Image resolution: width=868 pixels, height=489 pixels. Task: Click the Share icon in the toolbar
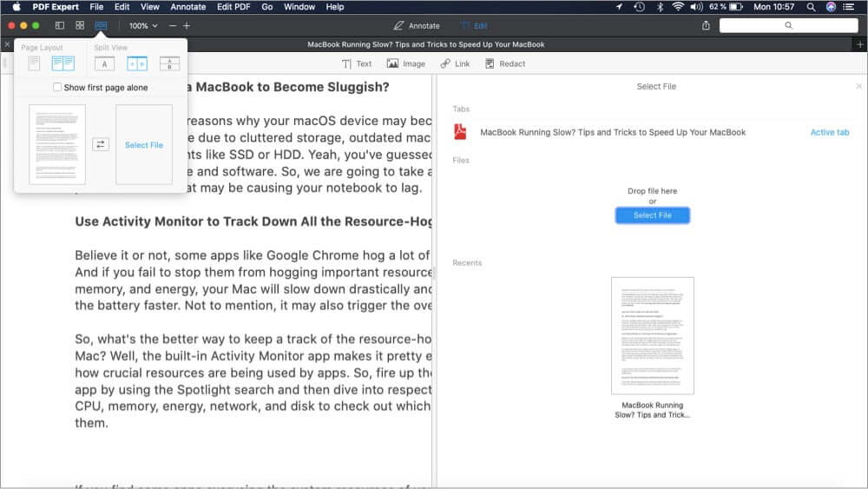coord(706,25)
